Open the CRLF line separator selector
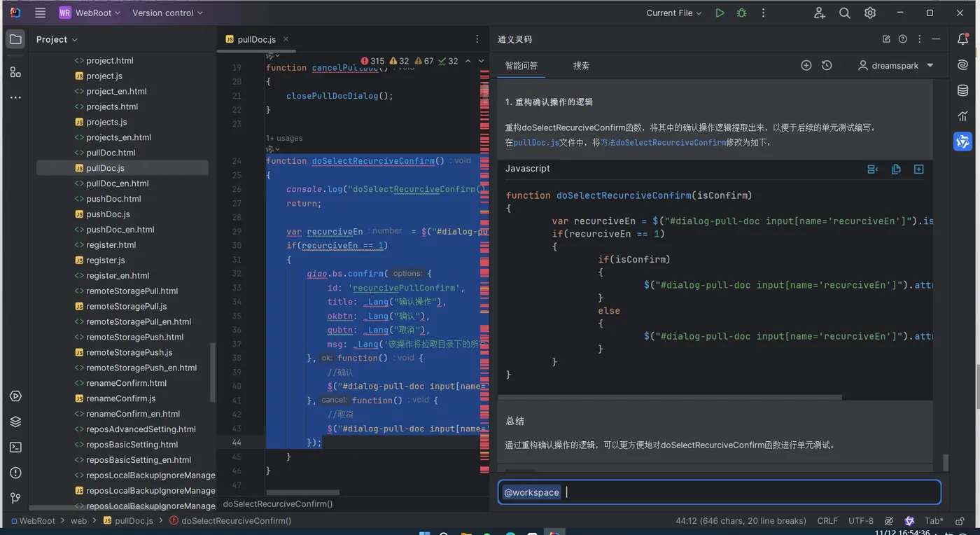The image size is (980, 535). [x=827, y=521]
